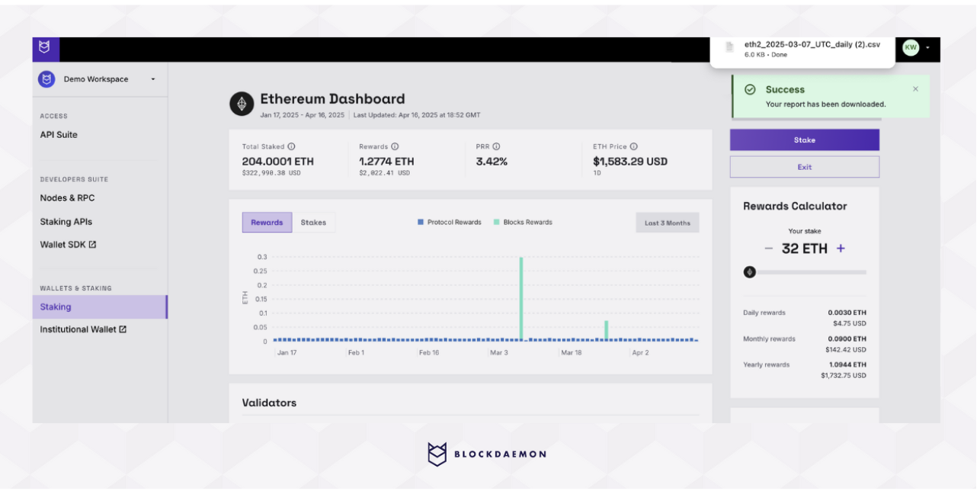Go to Staking APIs
The image size is (980, 491).
(66, 222)
